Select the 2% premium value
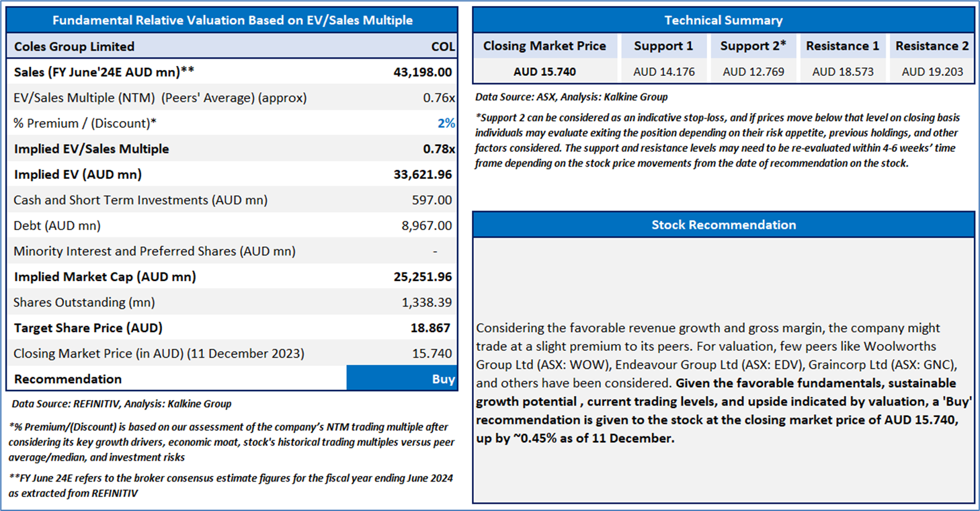 [446, 123]
